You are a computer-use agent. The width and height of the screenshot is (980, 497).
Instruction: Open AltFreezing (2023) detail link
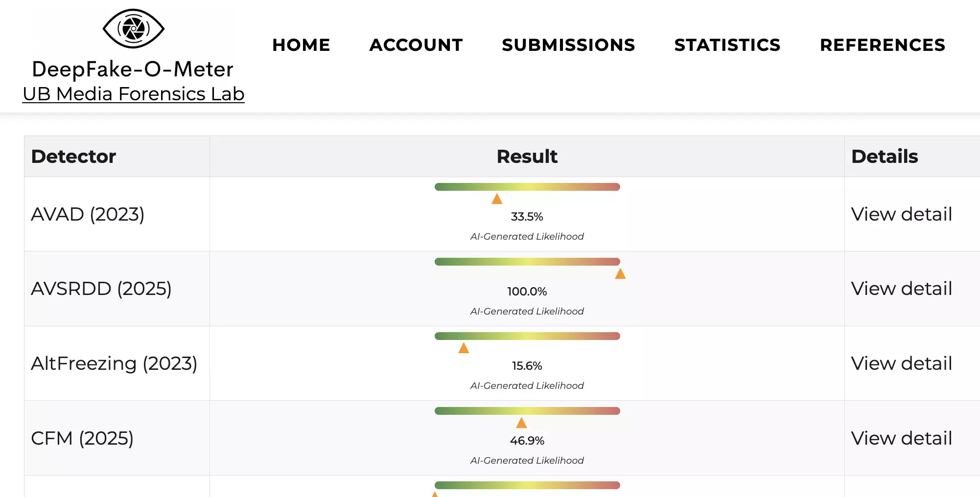pos(901,363)
